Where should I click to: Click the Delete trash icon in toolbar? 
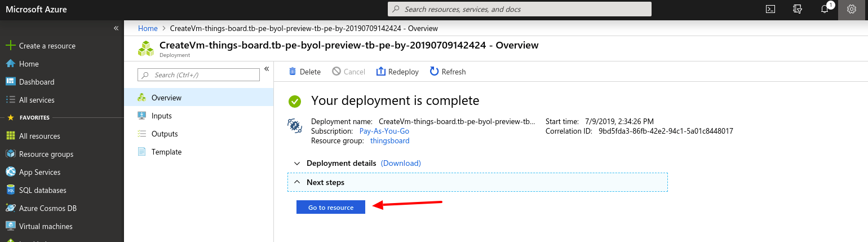pos(293,72)
